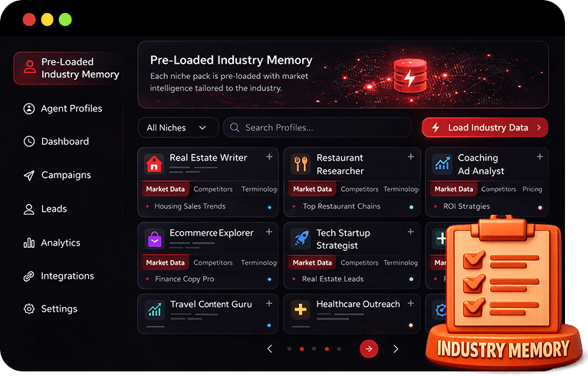
Task: Click the Real Estate Writer house icon
Action: (154, 163)
